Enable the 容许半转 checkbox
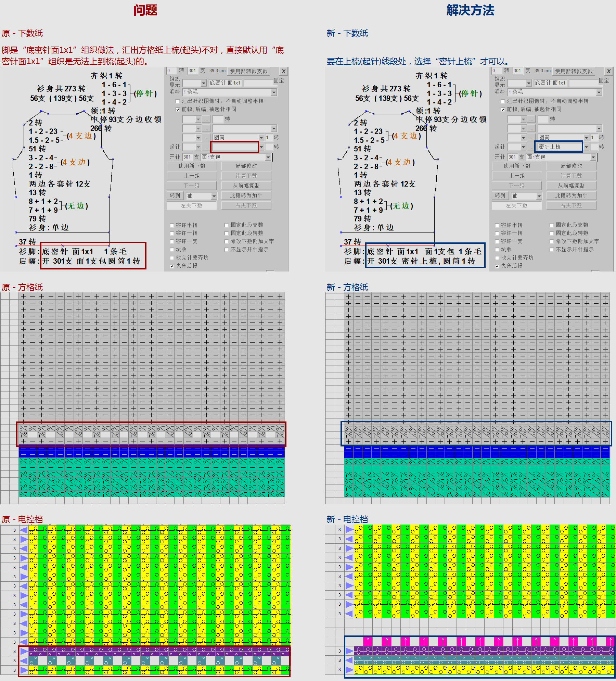Image resolution: width=616 pixels, height=681 pixels. pos(172,225)
